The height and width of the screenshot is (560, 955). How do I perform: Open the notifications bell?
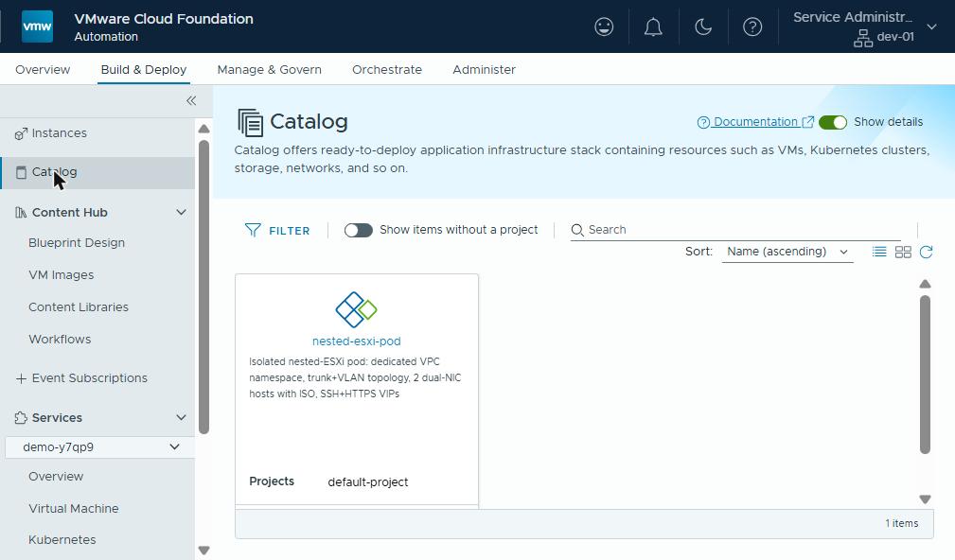653,26
